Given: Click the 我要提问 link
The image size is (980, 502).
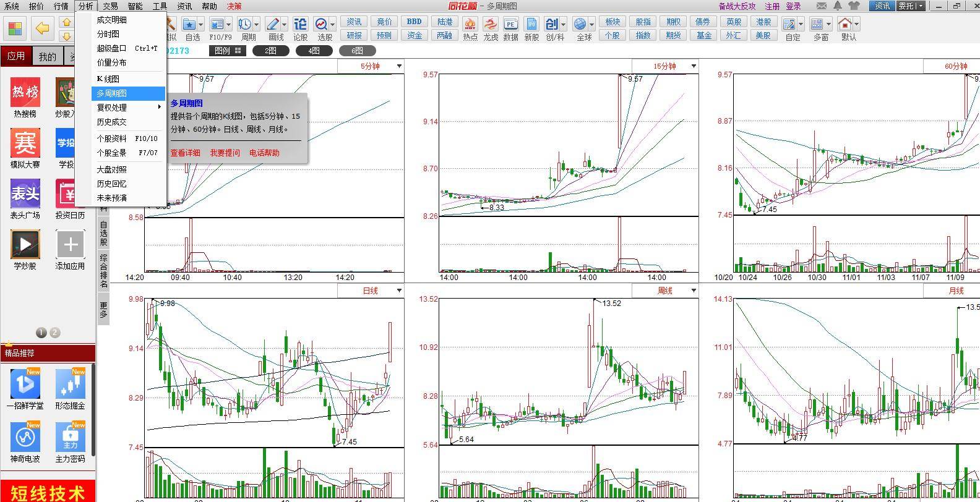Looking at the screenshot, I should point(225,153).
